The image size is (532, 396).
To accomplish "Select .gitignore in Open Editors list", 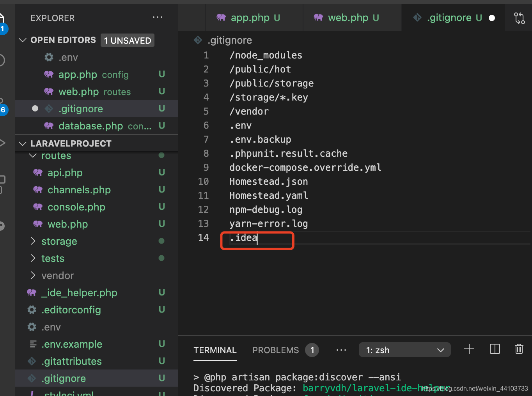I will tap(96, 109).
